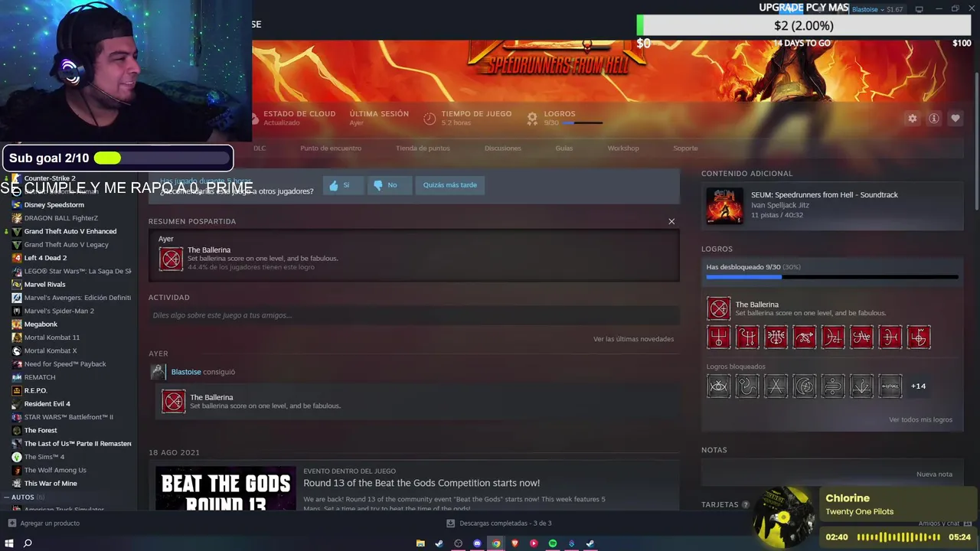The image size is (980, 551).
Task: Collapse the AUTOS library category
Action: 7,497
